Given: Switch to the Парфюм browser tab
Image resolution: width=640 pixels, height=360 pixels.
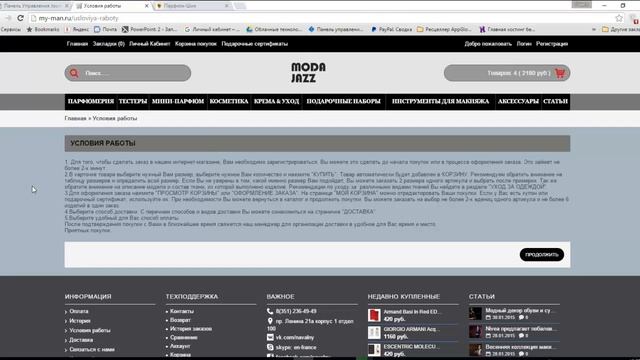Looking at the screenshot, I should [192, 6].
